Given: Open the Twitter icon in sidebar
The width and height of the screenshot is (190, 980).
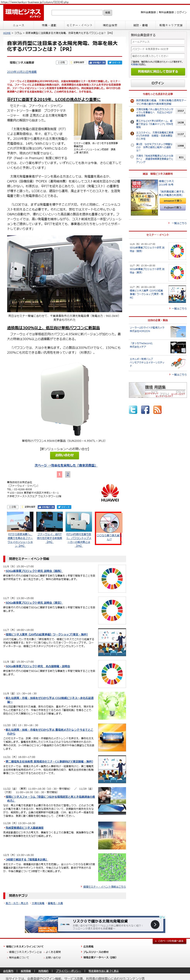Looking at the screenshot, I should pos(133,410).
